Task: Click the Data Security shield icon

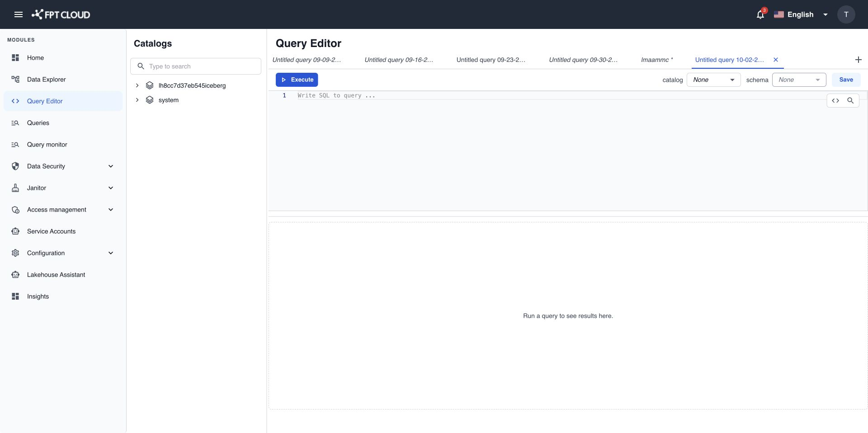Action: (15, 166)
